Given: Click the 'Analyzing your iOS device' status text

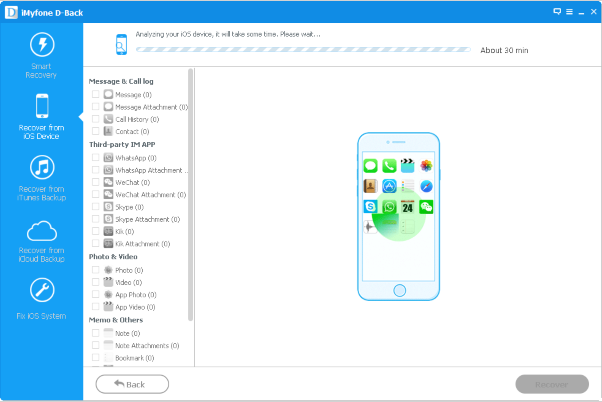Looking at the screenshot, I should (228, 34).
